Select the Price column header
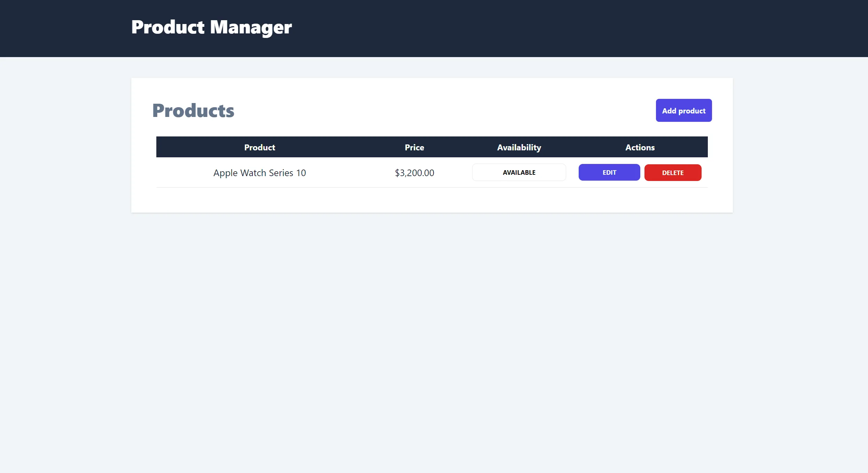 coord(414,147)
